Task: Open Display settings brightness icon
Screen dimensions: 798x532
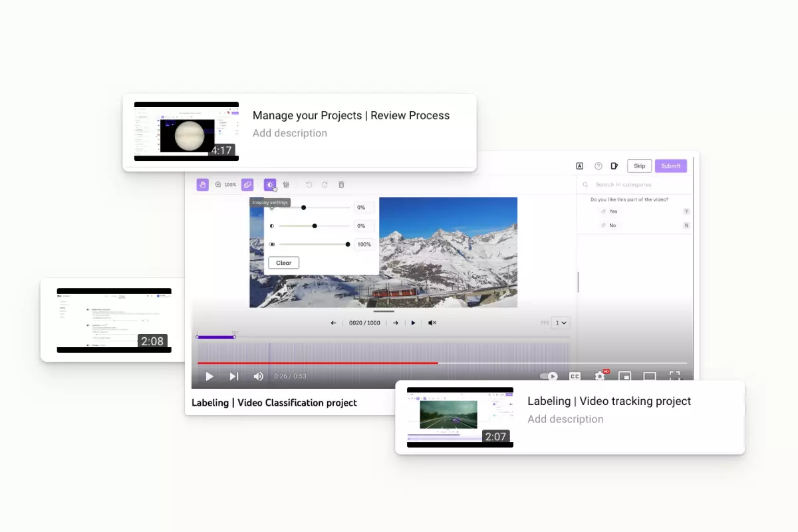Action: point(270,185)
